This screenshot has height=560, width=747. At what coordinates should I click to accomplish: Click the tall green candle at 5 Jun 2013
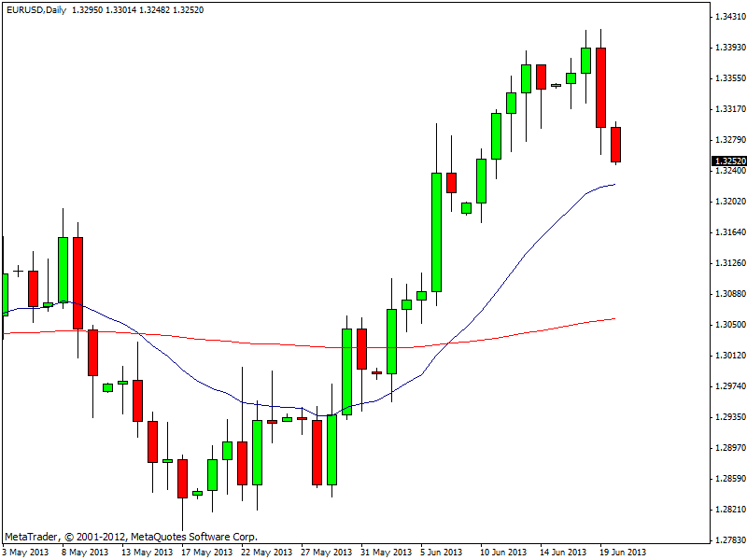[436, 231]
